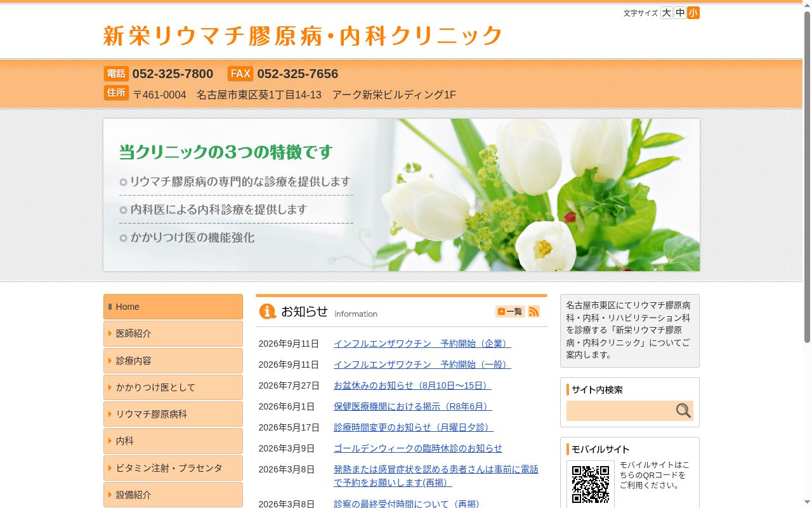This screenshot has width=812, height=508.
Task: Click the flower banner image
Action: (402, 195)
